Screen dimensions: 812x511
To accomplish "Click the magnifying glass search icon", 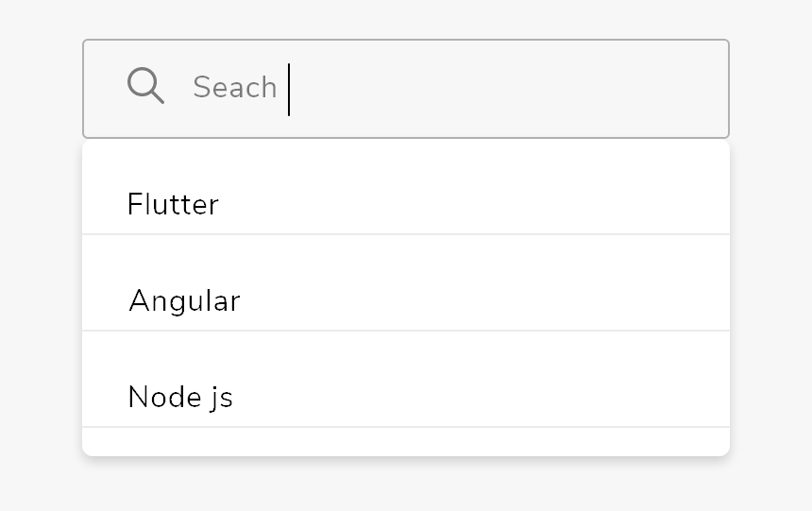I will click(145, 86).
